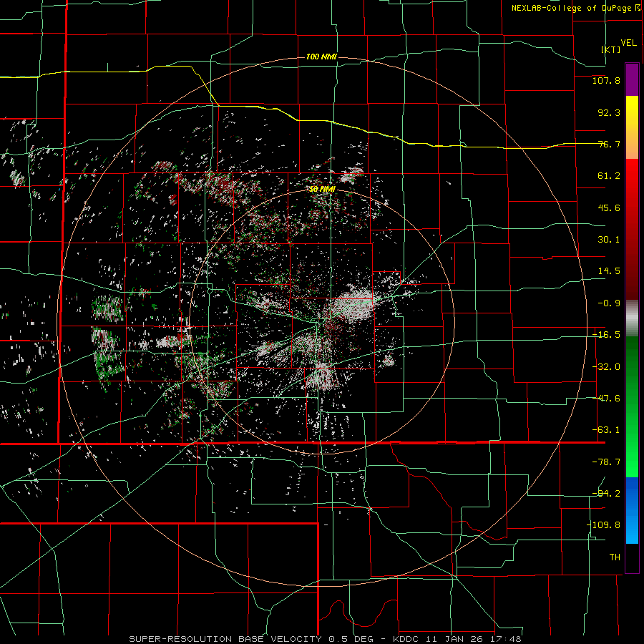The image size is (644, 644).
Task: Click the 76.7 legend value
Action: pos(609,144)
